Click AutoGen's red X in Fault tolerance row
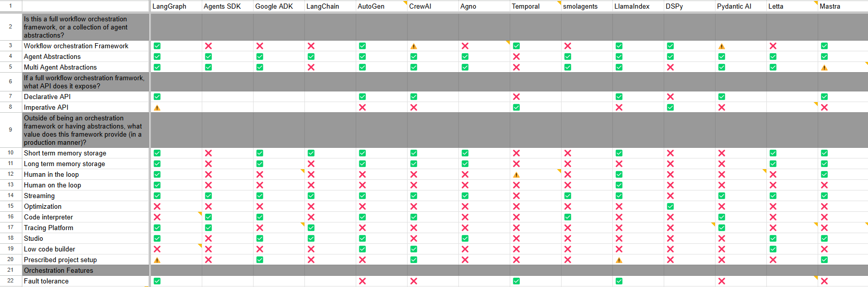 pyautogui.click(x=362, y=281)
